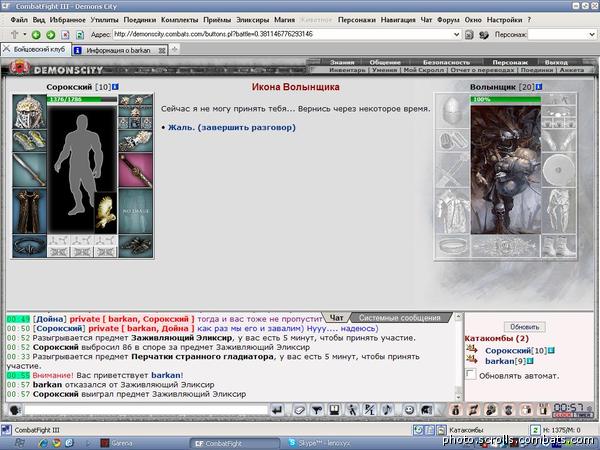
Task: Click Жаль. (завершить разговор) link
Action: click(232, 127)
